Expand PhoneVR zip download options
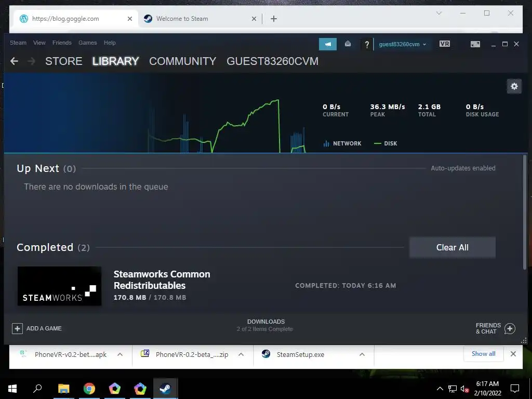The width and height of the screenshot is (532, 399). click(241, 354)
